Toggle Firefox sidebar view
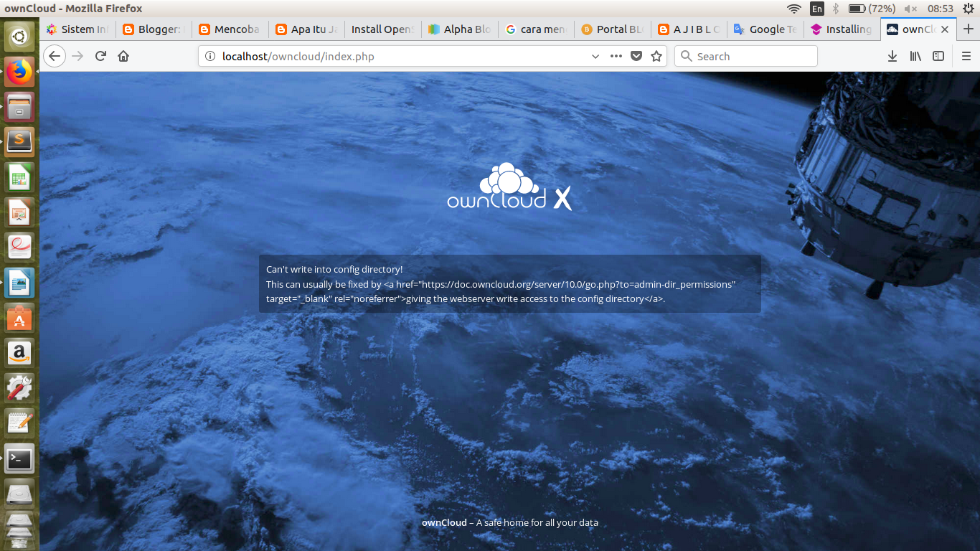The height and width of the screenshot is (551, 980). pyautogui.click(x=938, y=56)
